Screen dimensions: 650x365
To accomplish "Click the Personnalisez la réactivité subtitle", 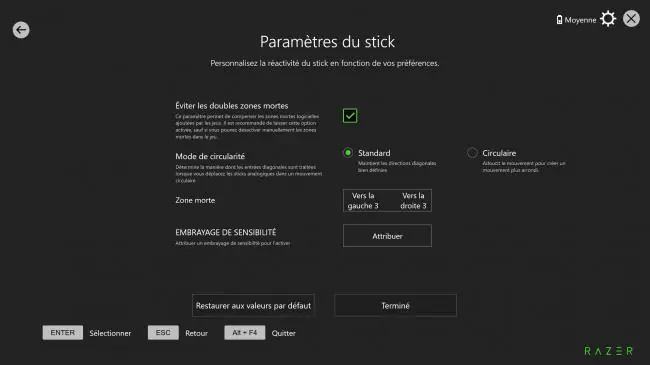I will [x=325, y=63].
